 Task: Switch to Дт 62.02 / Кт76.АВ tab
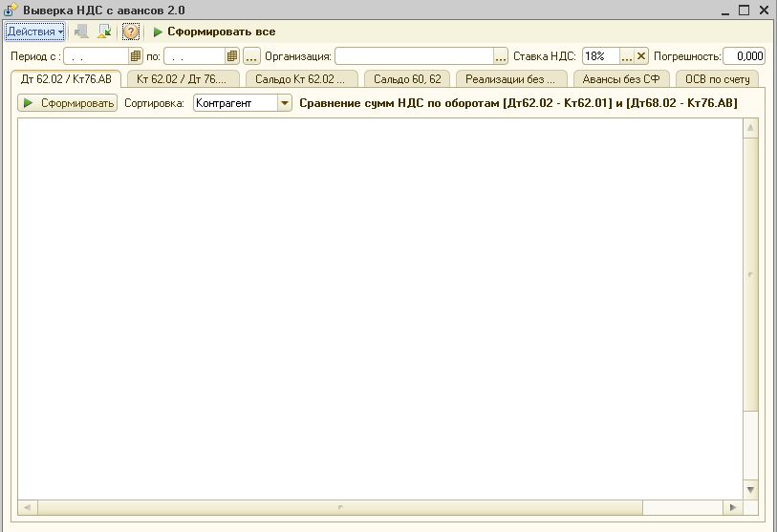click(x=66, y=79)
